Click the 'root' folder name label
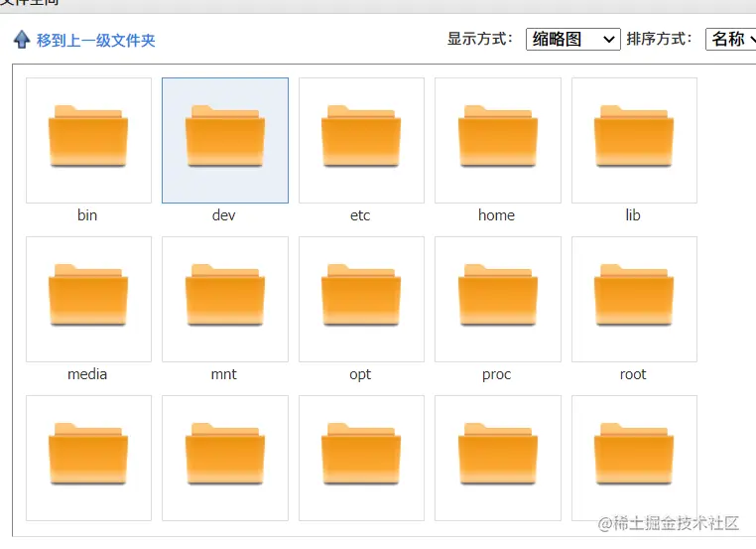This screenshot has height=549, width=756. point(633,374)
